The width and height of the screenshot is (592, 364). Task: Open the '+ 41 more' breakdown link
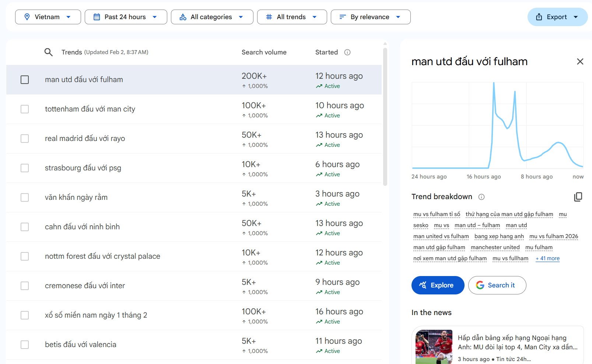point(547,258)
